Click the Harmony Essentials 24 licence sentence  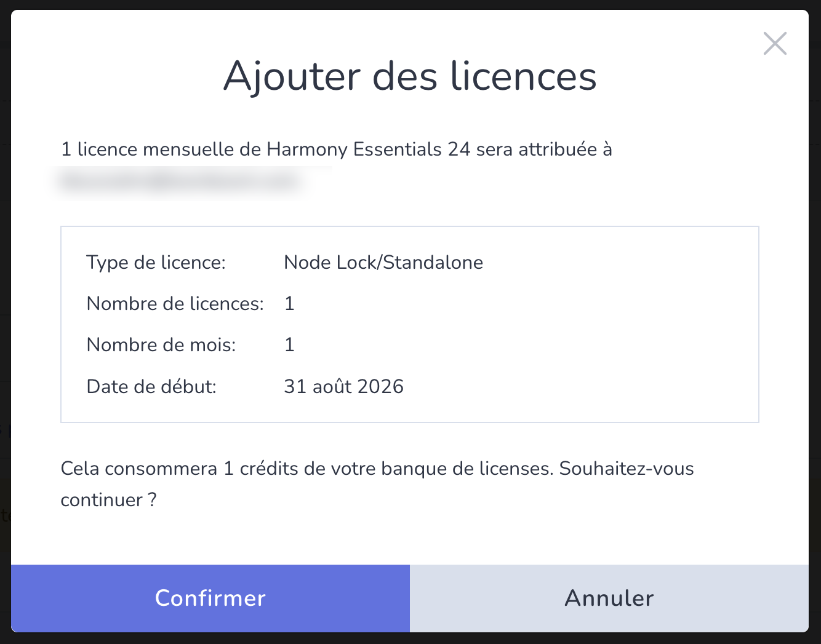337,149
